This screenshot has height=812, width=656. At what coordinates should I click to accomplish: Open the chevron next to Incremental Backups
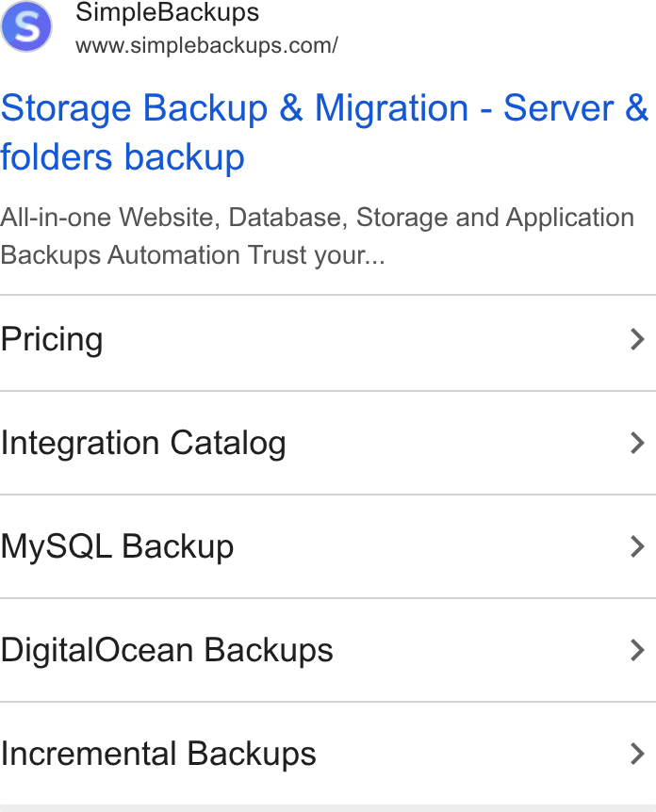pos(637,754)
